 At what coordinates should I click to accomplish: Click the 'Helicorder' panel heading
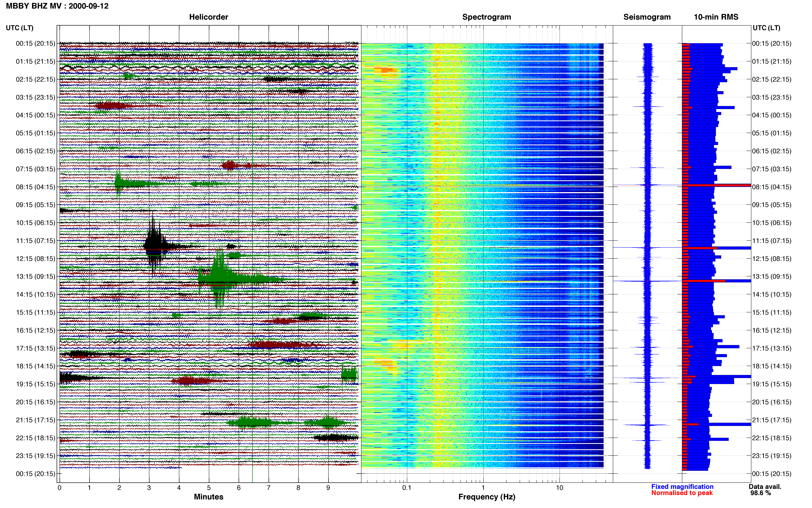(209, 17)
